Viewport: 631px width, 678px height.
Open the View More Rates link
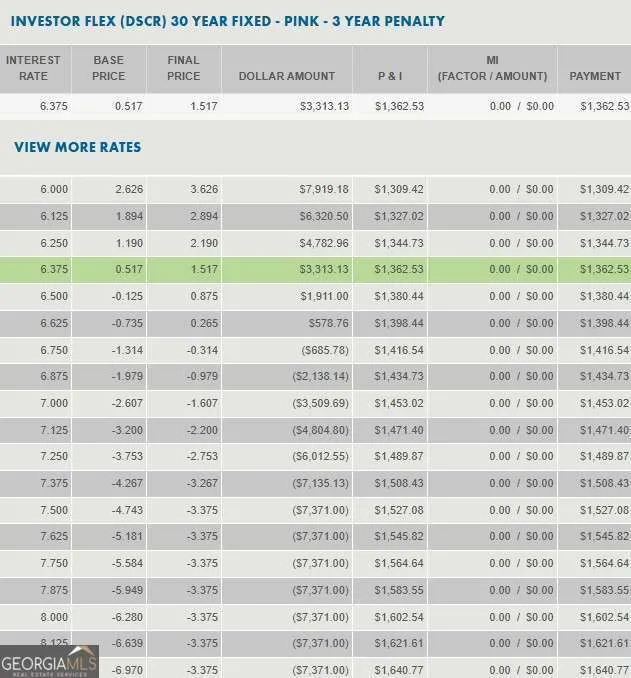click(x=77, y=147)
